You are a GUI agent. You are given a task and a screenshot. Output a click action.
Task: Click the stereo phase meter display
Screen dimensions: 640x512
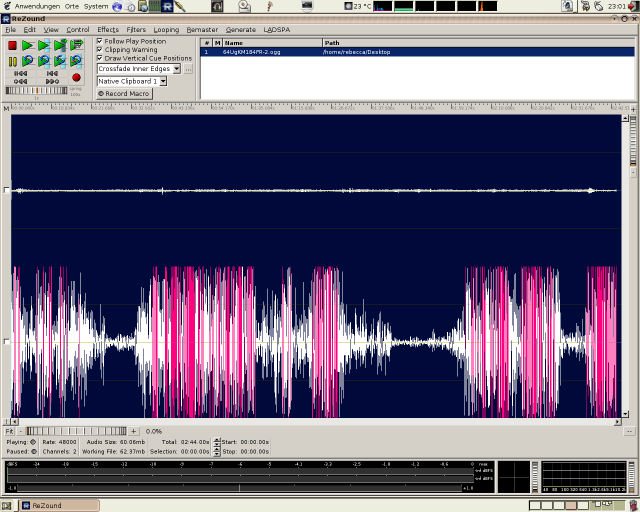click(x=514, y=477)
